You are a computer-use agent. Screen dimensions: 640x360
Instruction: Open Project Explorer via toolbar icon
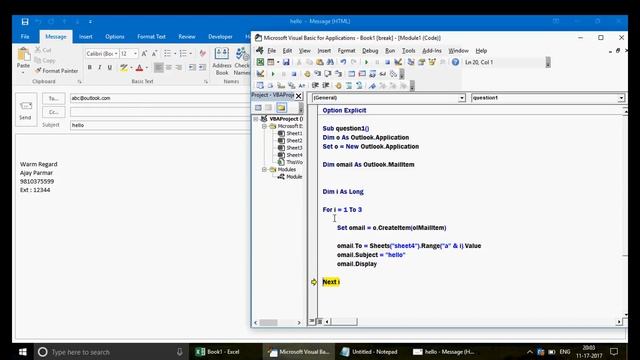pos(411,62)
